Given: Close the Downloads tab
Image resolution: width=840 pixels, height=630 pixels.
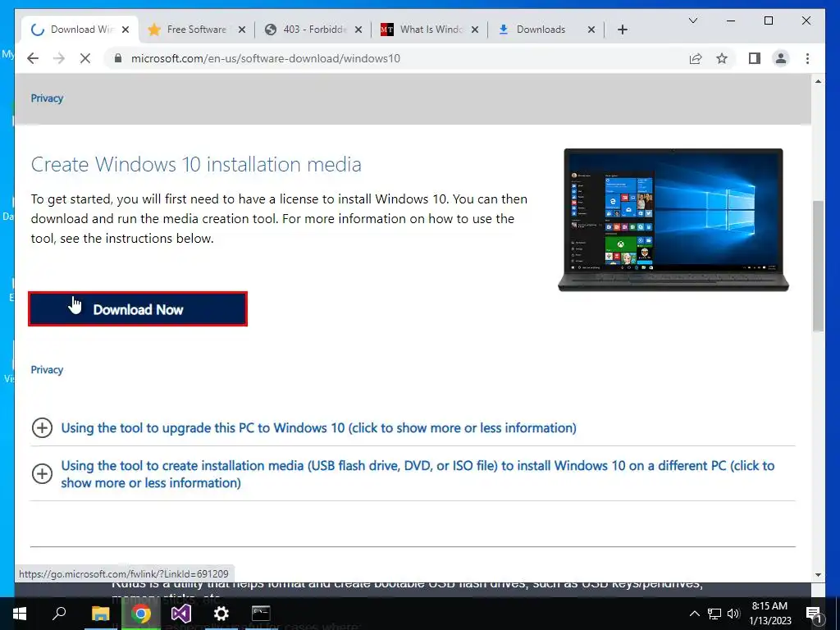Looking at the screenshot, I should (591, 30).
